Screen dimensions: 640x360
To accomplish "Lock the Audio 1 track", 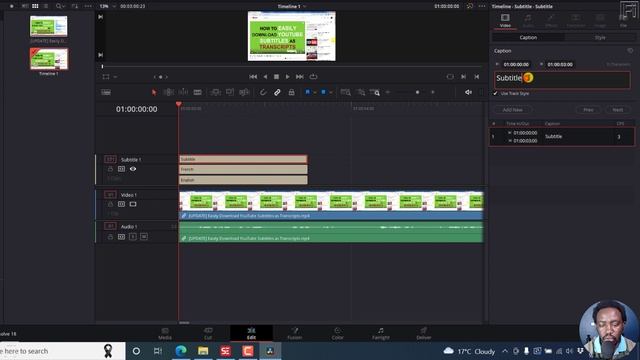I will (110, 237).
